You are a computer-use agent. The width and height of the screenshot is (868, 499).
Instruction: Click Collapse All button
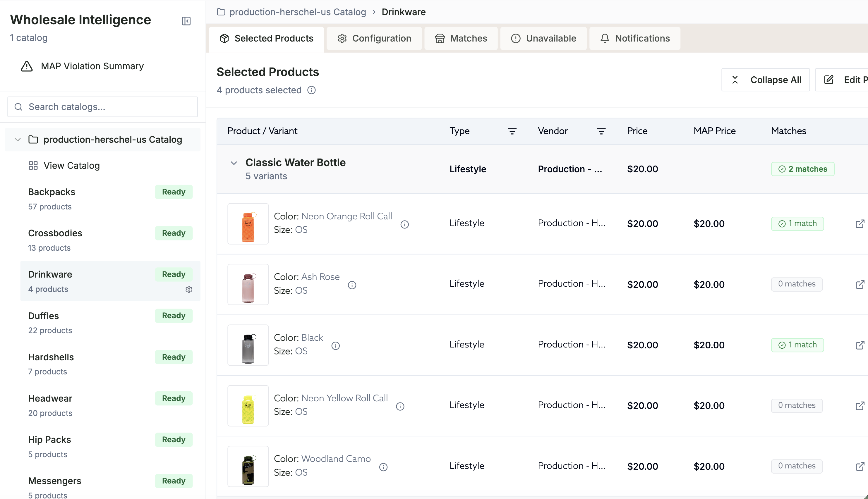click(766, 80)
